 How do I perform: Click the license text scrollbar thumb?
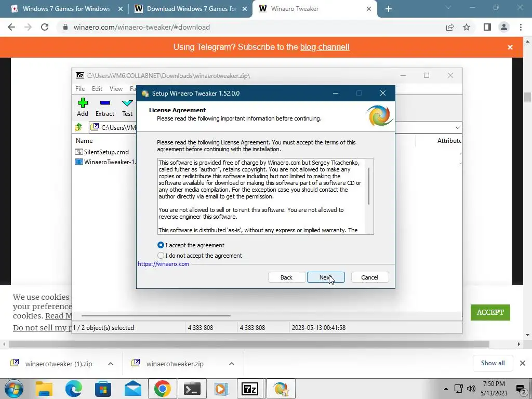click(369, 186)
